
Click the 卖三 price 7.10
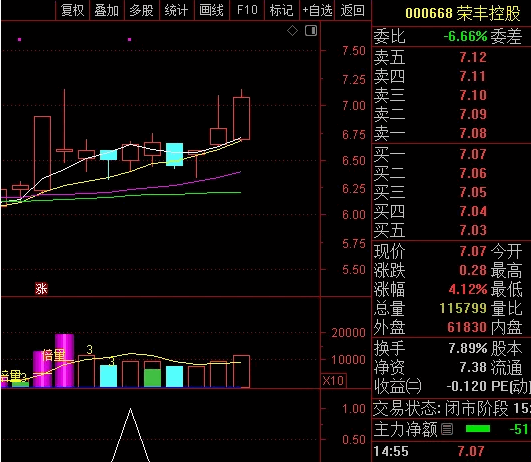point(473,95)
